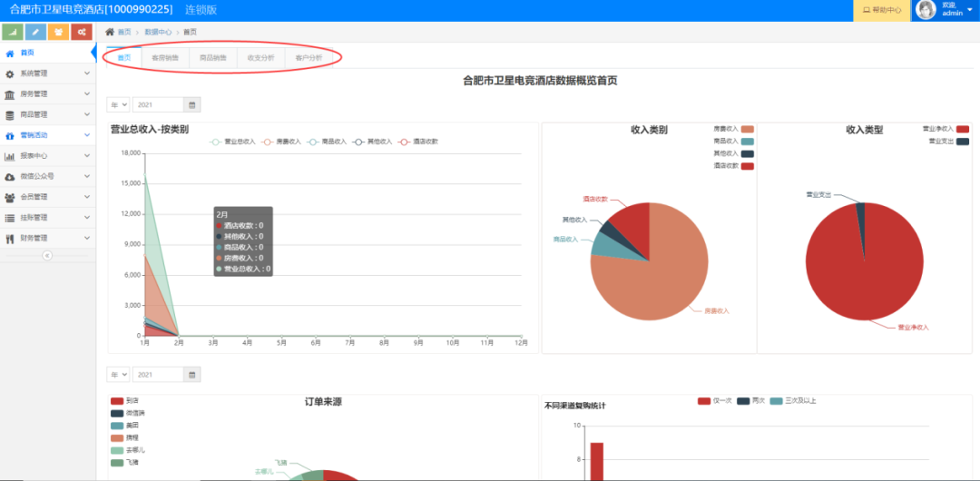Viewport: 980px width, 481px height.
Task: Click the house icon of sidebar 首页
Action: pos(9,54)
